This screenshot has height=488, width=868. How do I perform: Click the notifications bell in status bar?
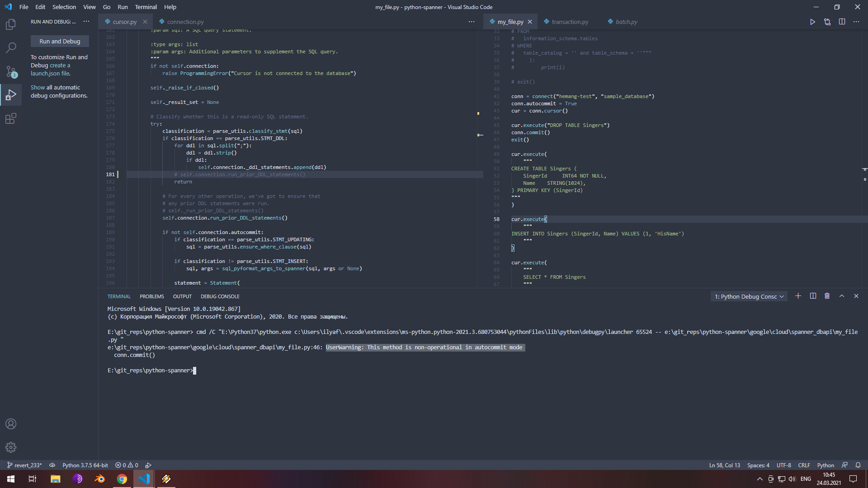tap(858, 465)
